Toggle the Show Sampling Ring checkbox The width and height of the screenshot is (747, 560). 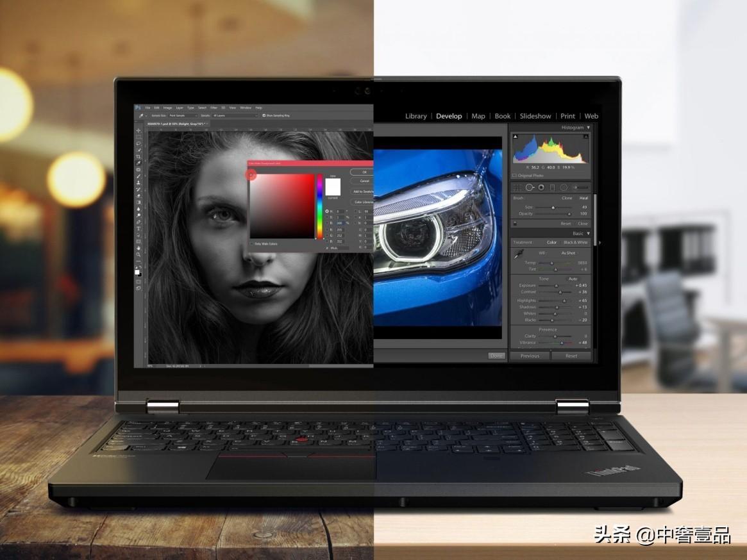(x=264, y=115)
